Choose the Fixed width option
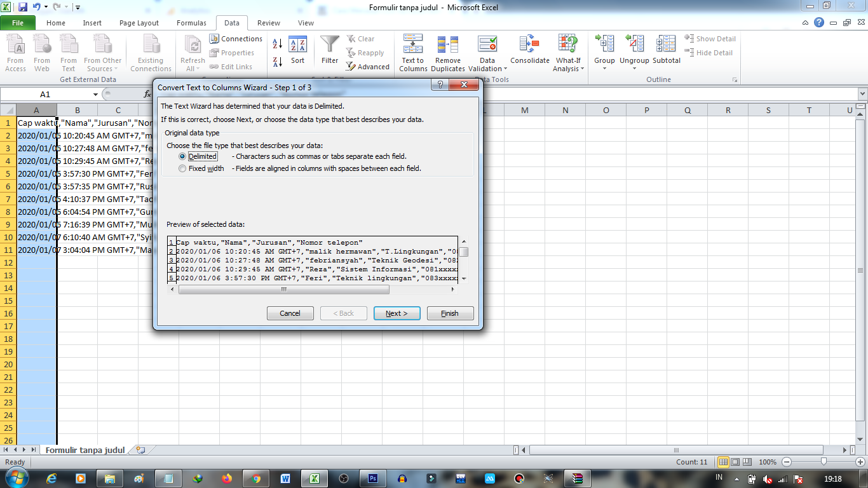 pyautogui.click(x=183, y=168)
